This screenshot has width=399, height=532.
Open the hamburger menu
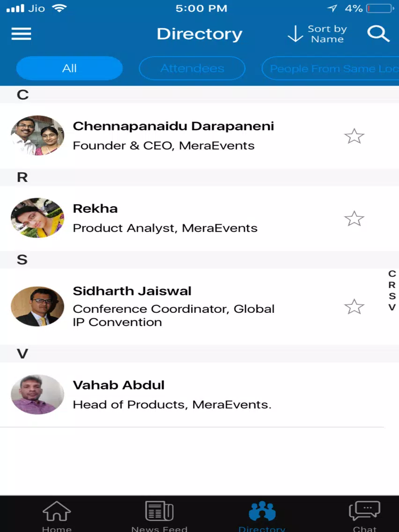click(21, 34)
